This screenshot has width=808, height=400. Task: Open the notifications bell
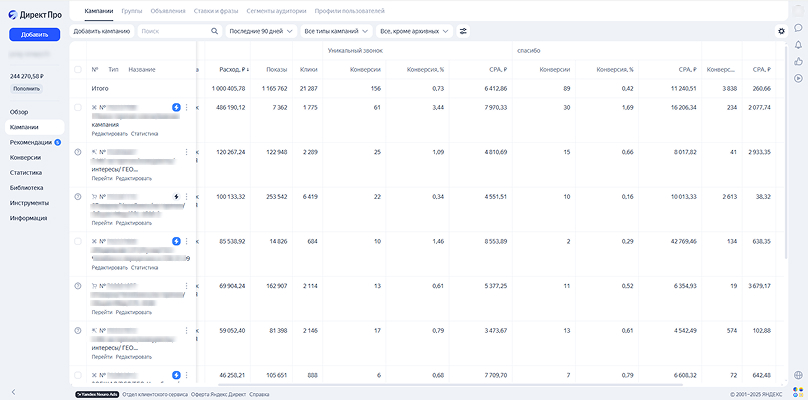pos(798,44)
